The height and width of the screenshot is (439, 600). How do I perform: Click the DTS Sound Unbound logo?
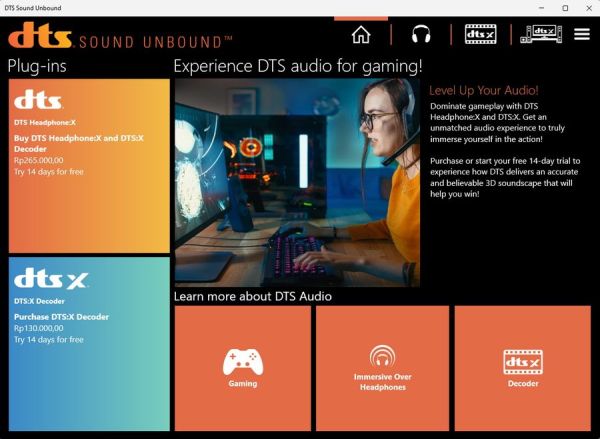pyautogui.click(x=120, y=36)
